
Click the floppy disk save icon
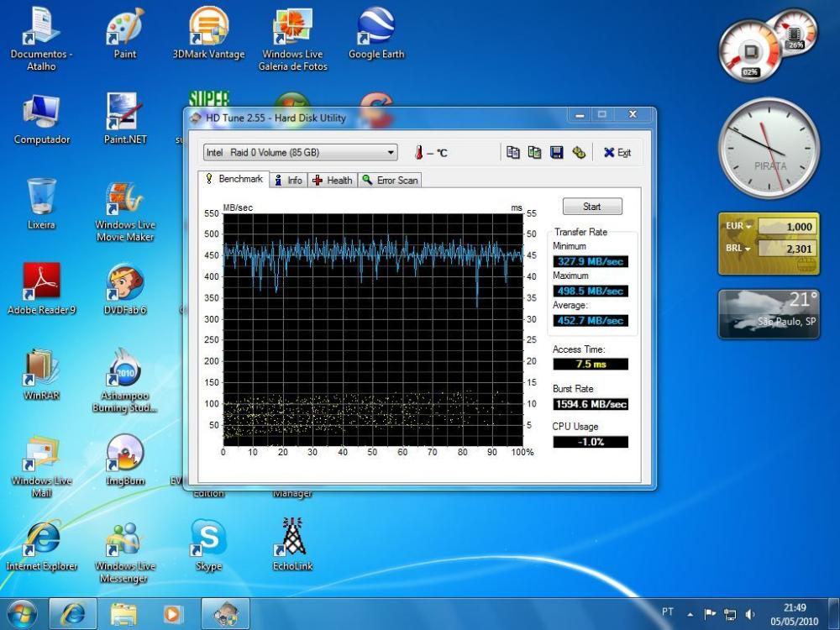[556, 152]
